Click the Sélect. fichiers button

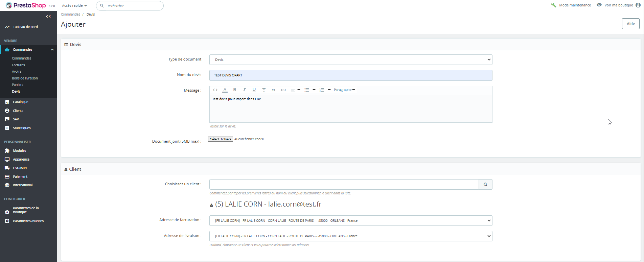tap(221, 139)
